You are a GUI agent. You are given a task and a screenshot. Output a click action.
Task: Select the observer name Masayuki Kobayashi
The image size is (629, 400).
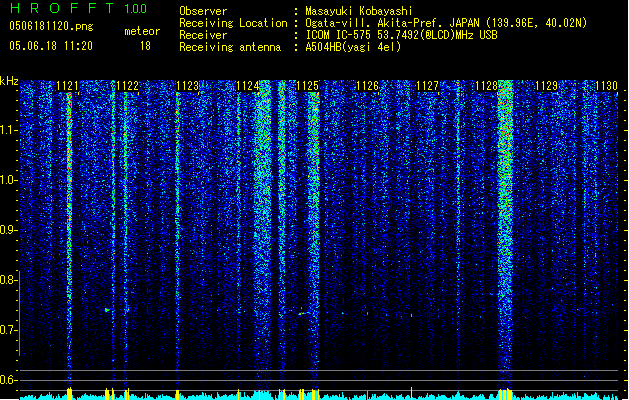point(359,11)
